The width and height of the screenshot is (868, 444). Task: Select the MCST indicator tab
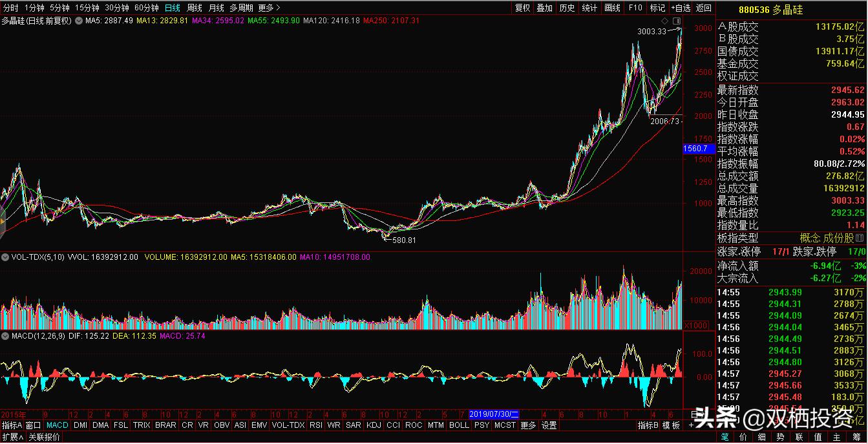(x=505, y=425)
